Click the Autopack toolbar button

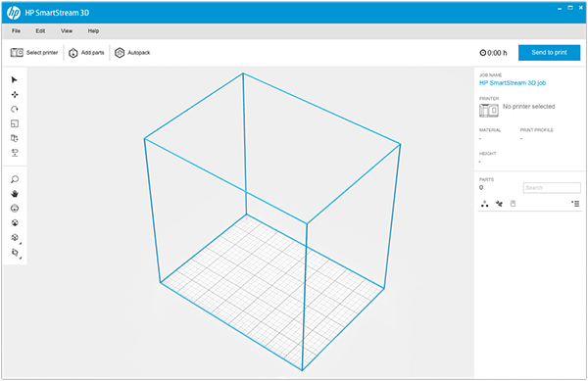click(x=132, y=53)
